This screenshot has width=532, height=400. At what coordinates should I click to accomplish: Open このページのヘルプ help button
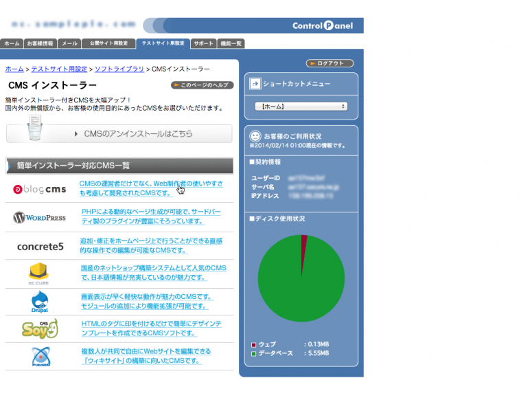pos(202,85)
